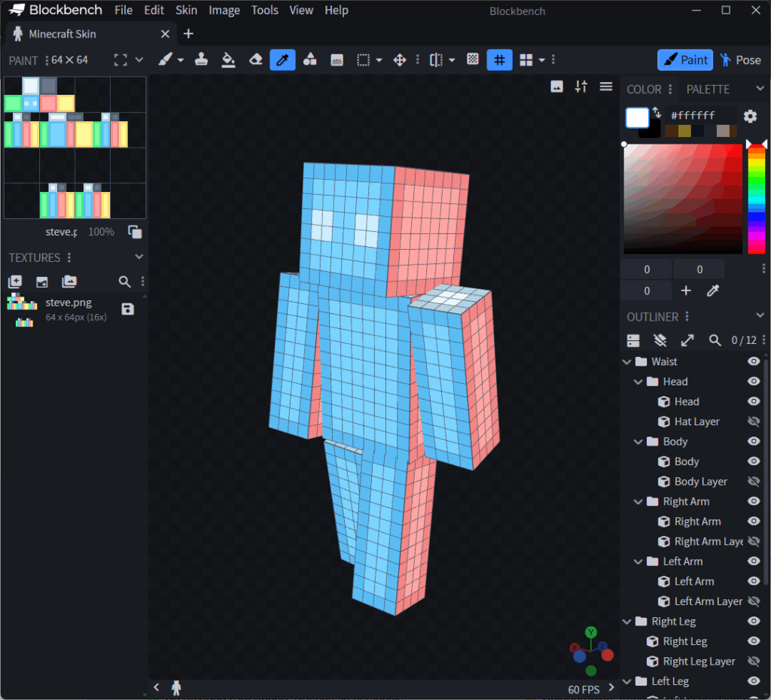Open the Skin menu
The width and height of the screenshot is (771, 700).
(186, 11)
